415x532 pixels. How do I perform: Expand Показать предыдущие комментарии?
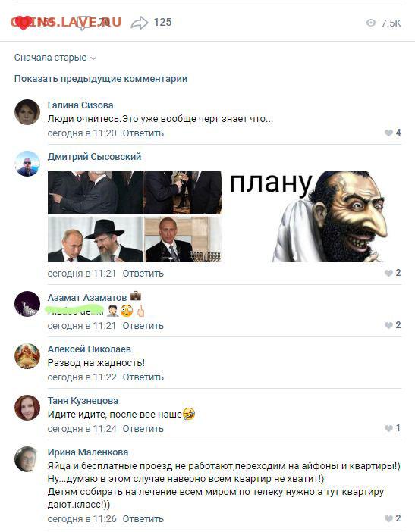coord(101,79)
